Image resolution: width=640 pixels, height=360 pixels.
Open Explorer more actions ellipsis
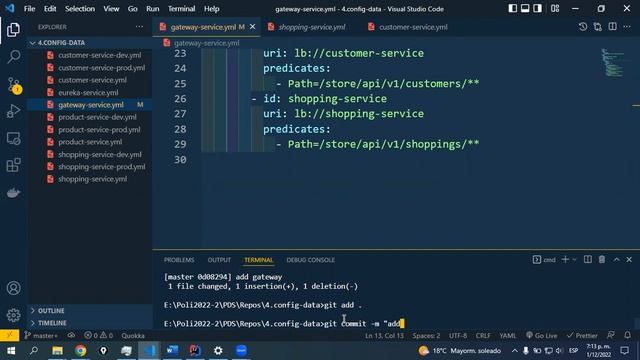pyautogui.click(x=139, y=27)
